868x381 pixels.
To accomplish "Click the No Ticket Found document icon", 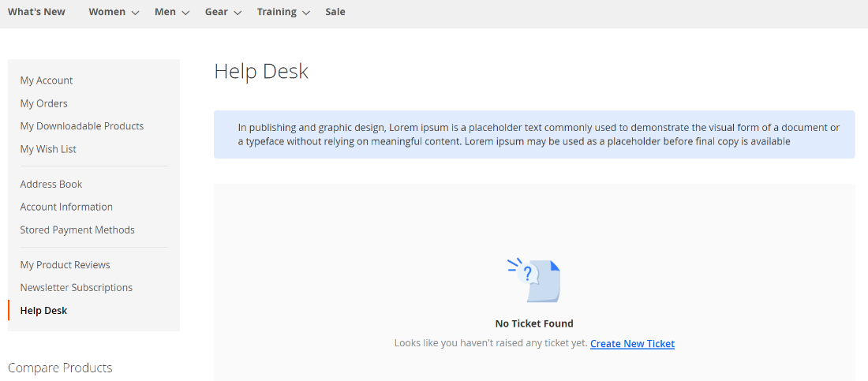I will 534,281.
